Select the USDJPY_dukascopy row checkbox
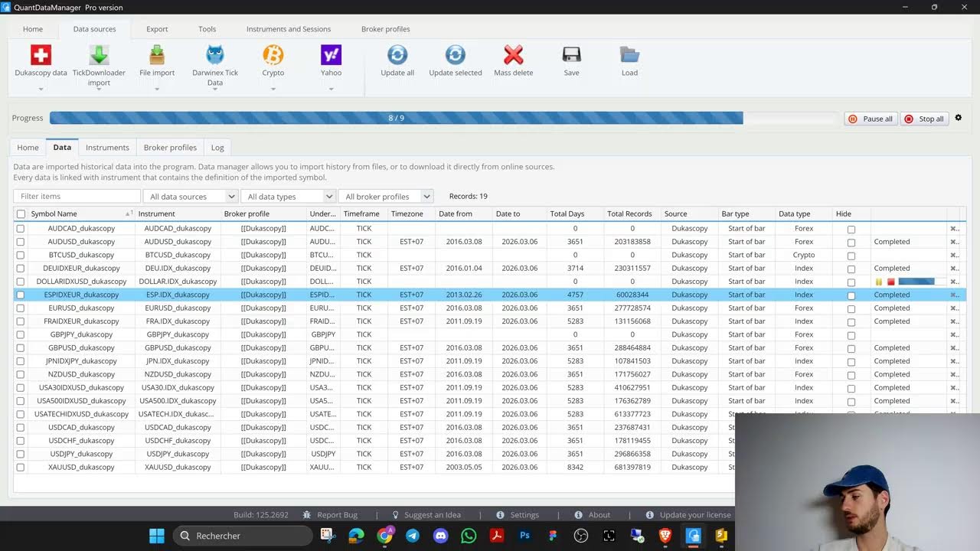 click(x=21, y=454)
